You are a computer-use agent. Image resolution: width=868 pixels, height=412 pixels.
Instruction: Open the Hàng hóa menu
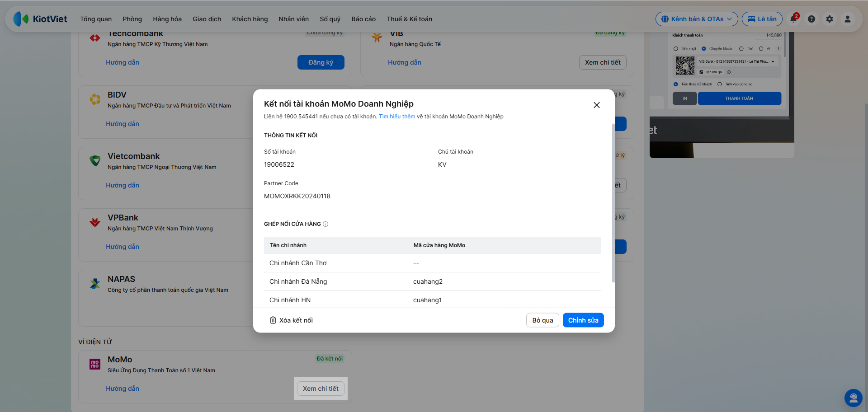pyautogui.click(x=167, y=19)
